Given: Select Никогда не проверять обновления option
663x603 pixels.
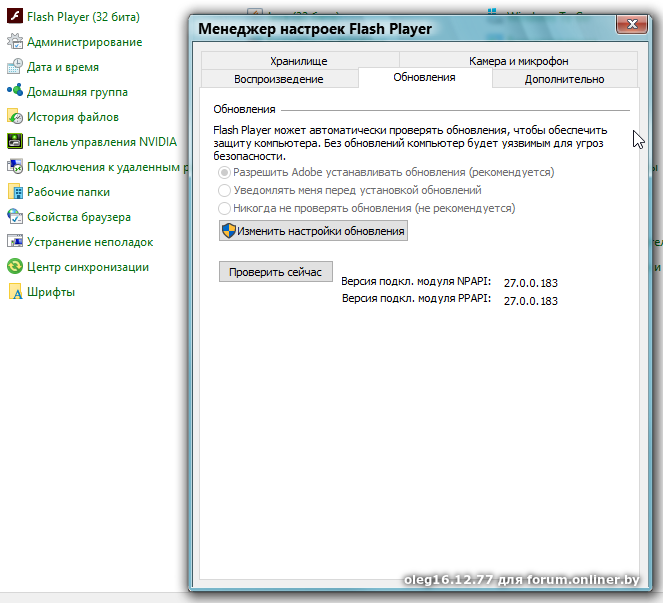Looking at the screenshot, I should pos(367,208).
